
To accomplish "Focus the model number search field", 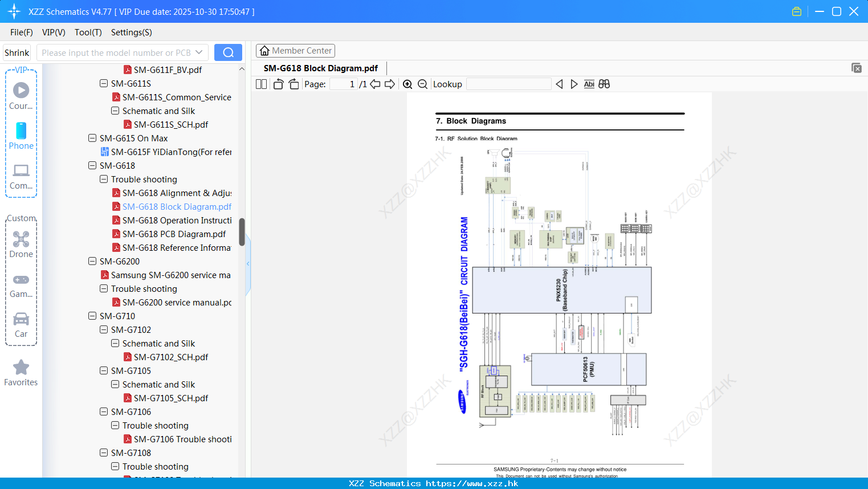I will [116, 52].
